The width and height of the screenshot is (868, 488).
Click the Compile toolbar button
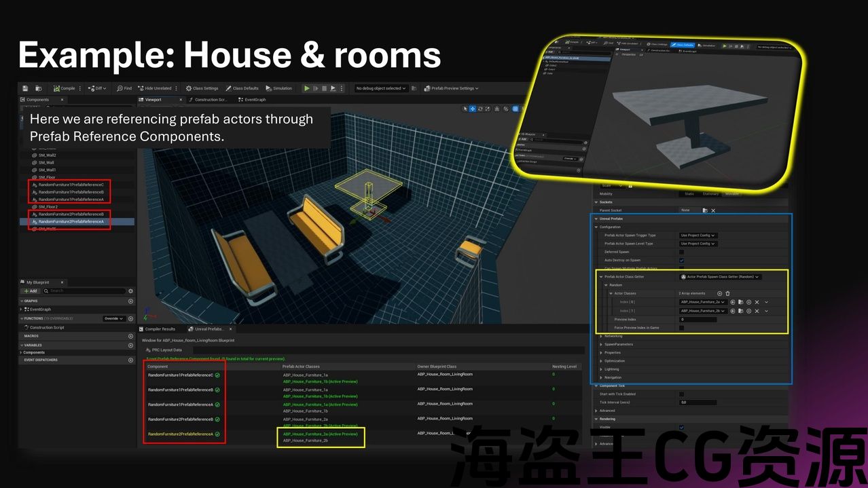click(x=64, y=88)
